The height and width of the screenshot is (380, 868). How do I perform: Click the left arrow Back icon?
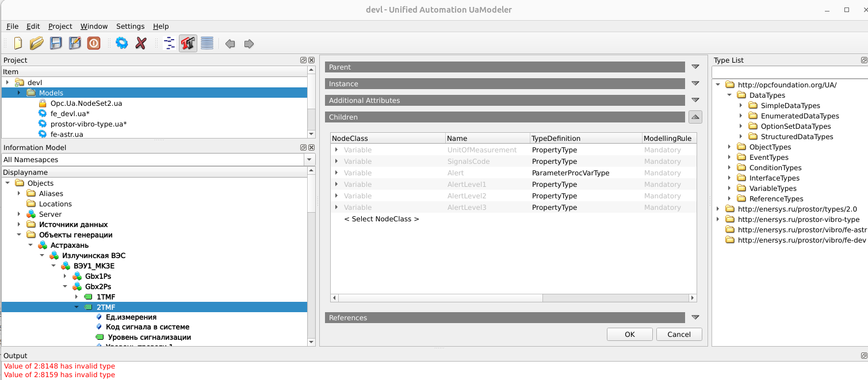[x=230, y=44]
